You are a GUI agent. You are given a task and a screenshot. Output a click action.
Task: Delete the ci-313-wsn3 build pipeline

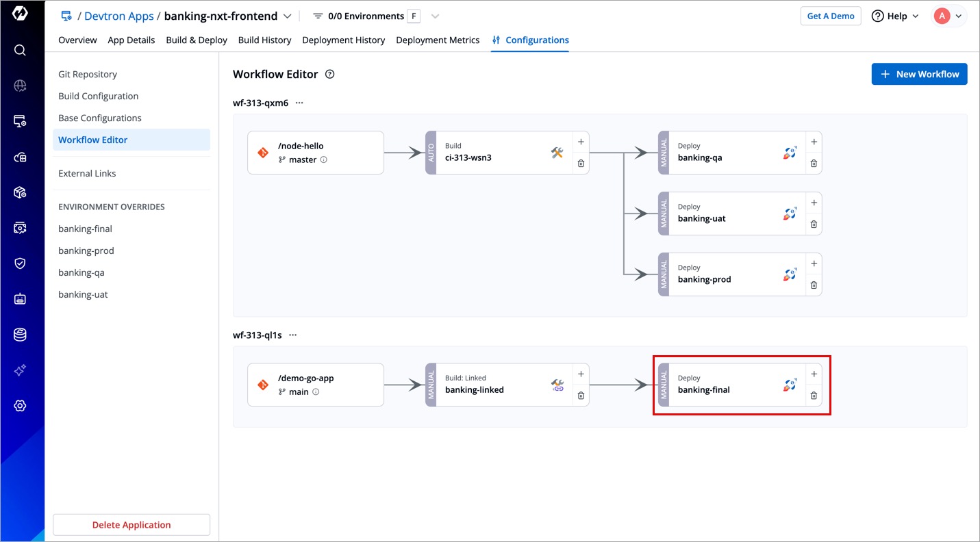pos(581,164)
